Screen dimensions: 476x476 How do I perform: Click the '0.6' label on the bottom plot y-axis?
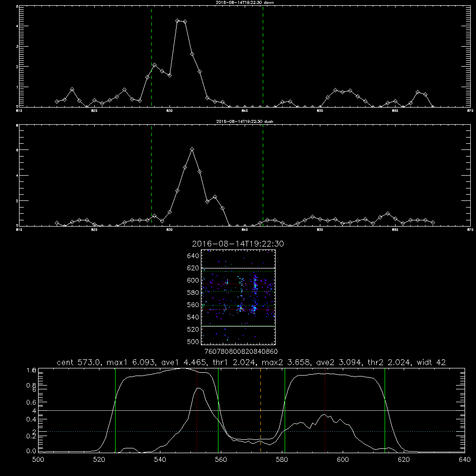pos(31,402)
